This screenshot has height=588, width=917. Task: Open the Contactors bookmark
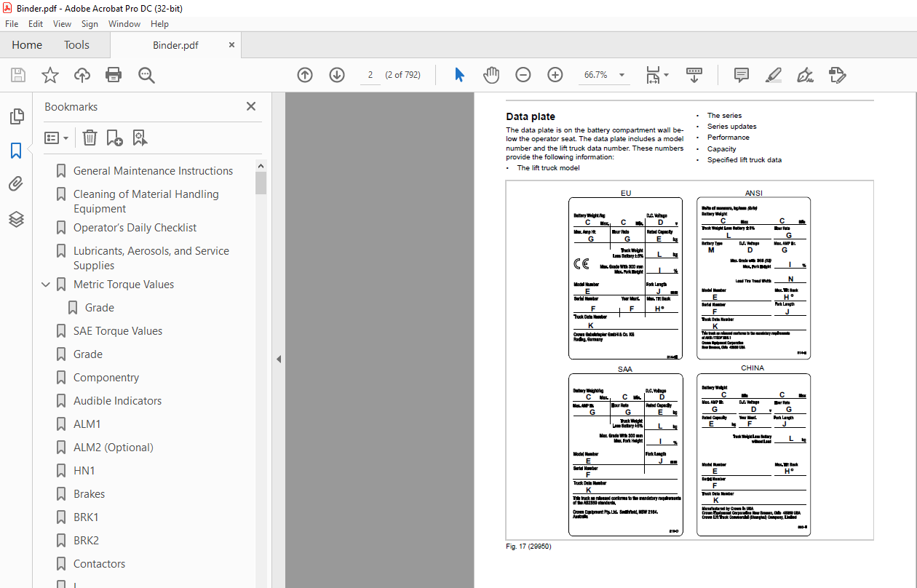(x=99, y=564)
